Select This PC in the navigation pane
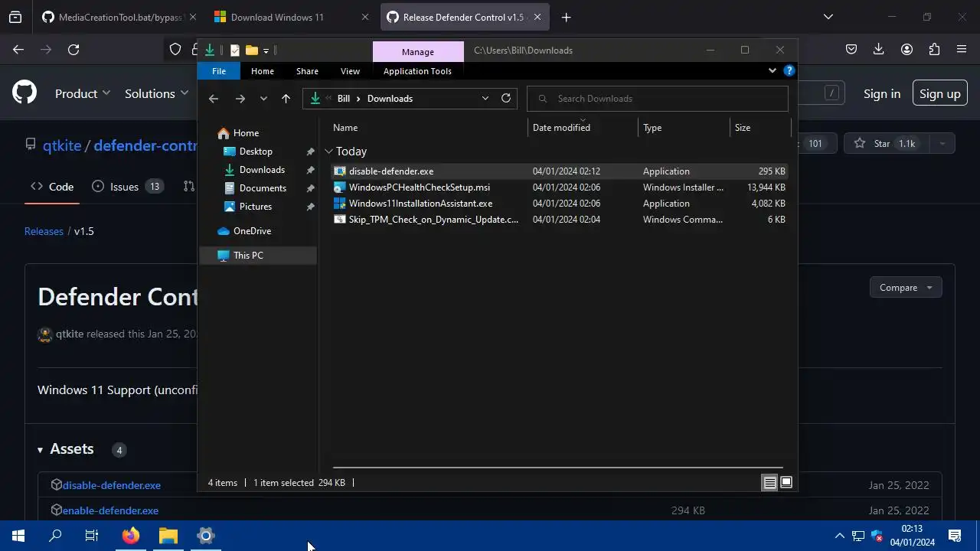Viewport: 980px width, 551px height. coord(258,256)
